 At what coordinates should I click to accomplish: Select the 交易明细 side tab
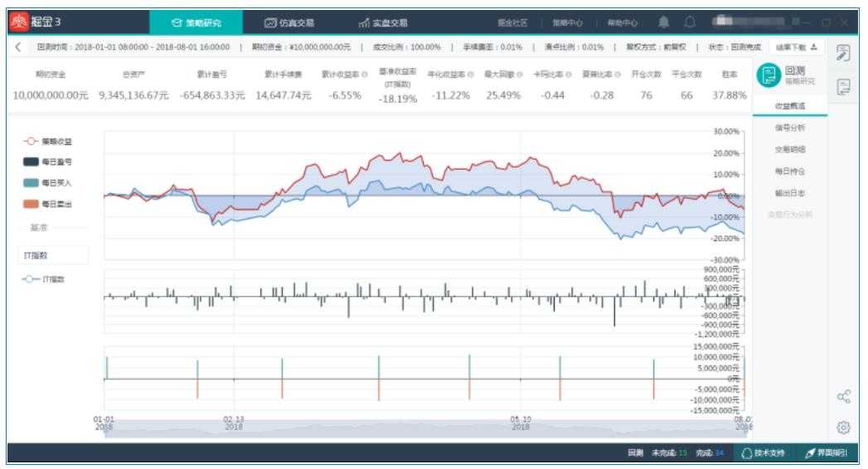click(x=790, y=149)
